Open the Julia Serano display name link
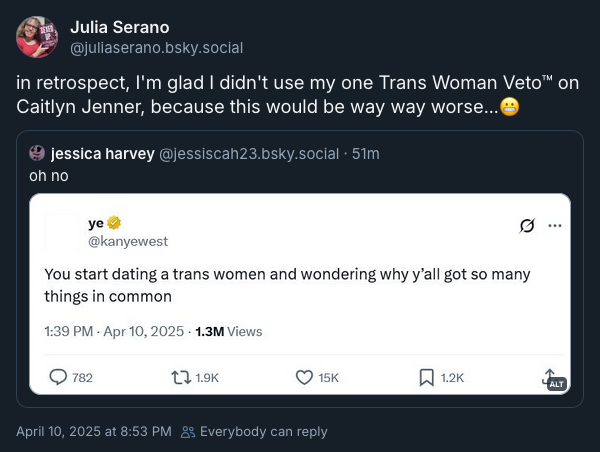 click(120, 27)
